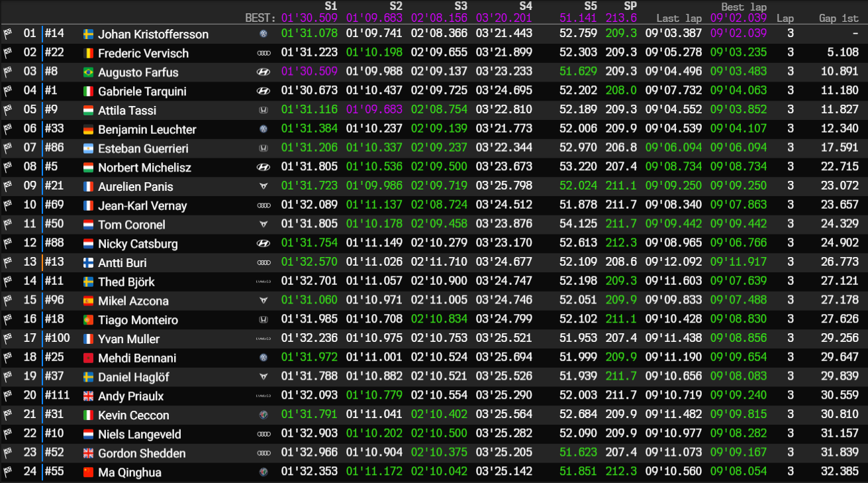The height and width of the screenshot is (483, 868).
Task: Click the Hyundai logo beside Augusto Farfus
Action: (x=264, y=72)
